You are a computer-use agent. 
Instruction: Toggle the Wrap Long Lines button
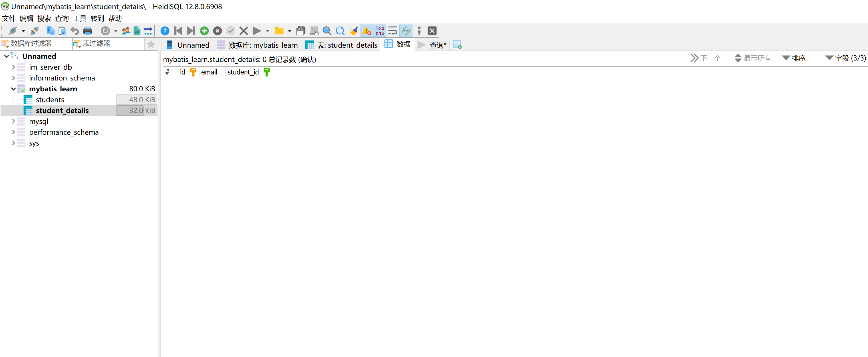point(392,31)
